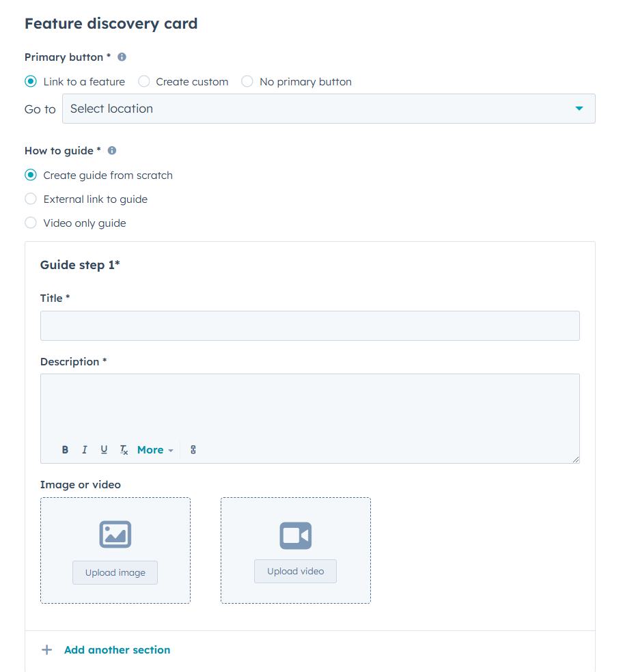Click the plus icon for adding a section
The image size is (623, 672).
(x=46, y=650)
